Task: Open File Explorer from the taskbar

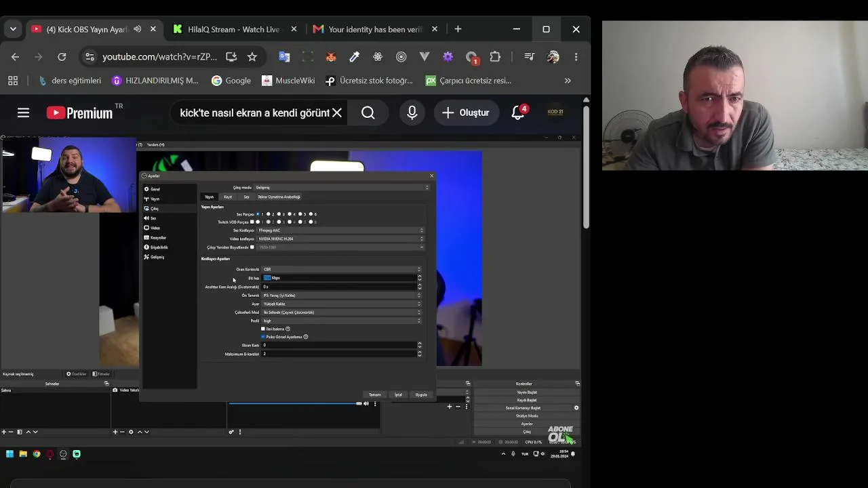Action: (23, 454)
